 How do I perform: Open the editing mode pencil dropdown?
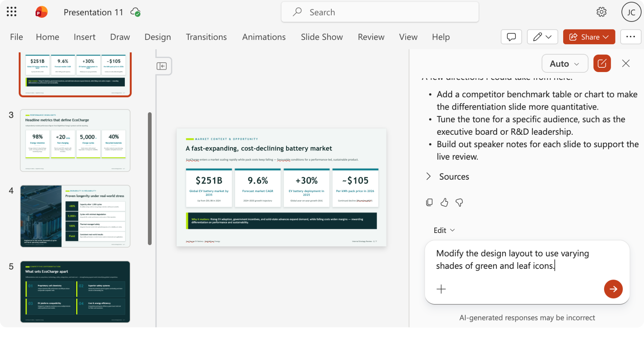click(542, 37)
